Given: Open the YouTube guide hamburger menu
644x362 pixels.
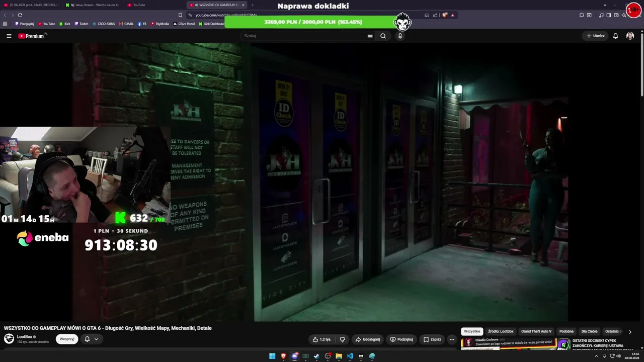Looking at the screenshot, I should pos(9,36).
